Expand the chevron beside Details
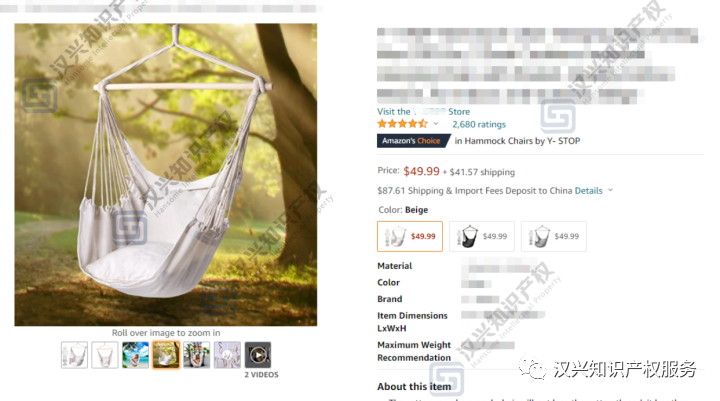Image resolution: width=720 pixels, height=401 pixels. (x=610, y=190)
